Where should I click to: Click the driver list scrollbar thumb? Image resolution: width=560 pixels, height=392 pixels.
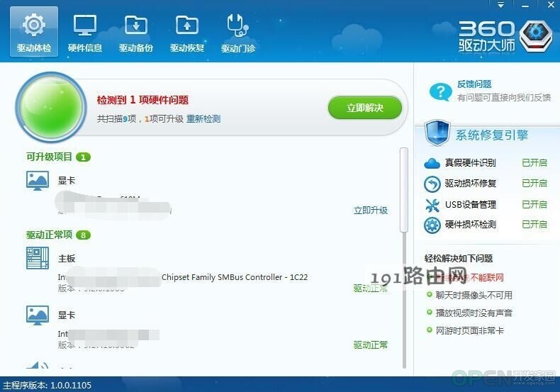[404, 190]
